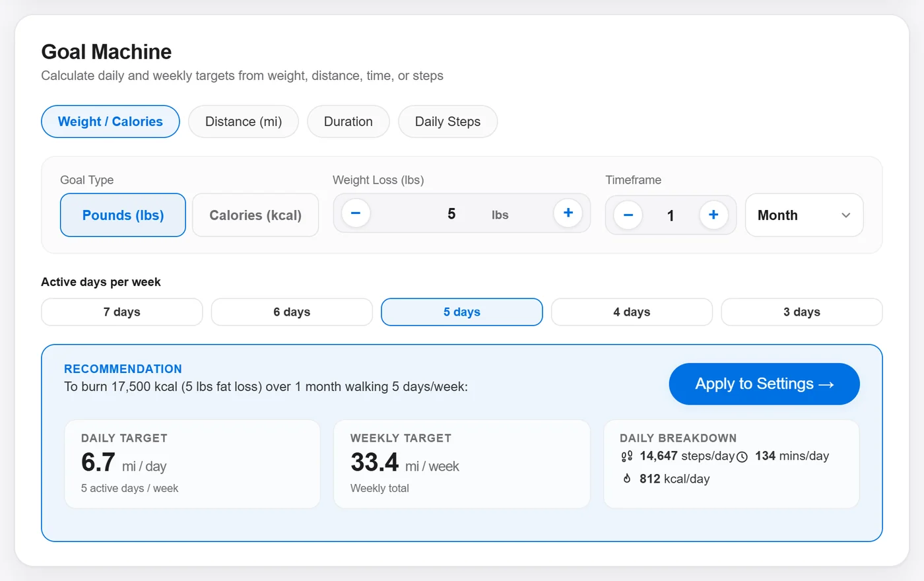924x581 pixels.
Task: Click the timeframe value 1 field
Action: click(671, 216)
